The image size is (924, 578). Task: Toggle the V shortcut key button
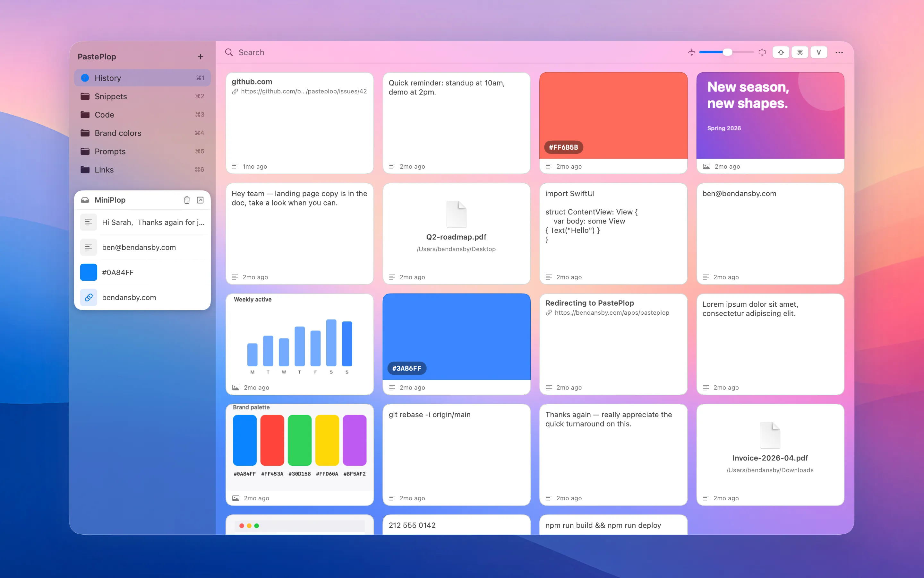[x=819, y=52]
